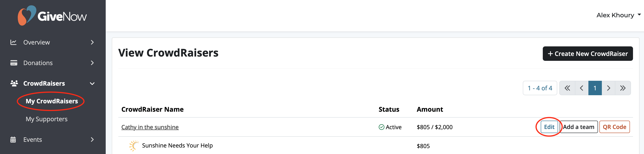The height and width of the screenshot is (154, 644).
Task: Jump to last page double-arrow
Action: click(x=623, y=88)
